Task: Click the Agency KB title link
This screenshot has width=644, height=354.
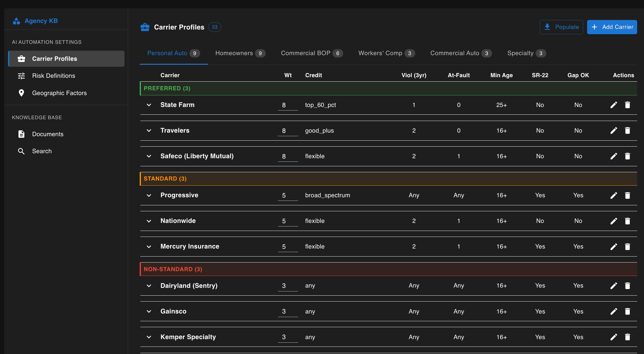Action: (x=41, y=21)
